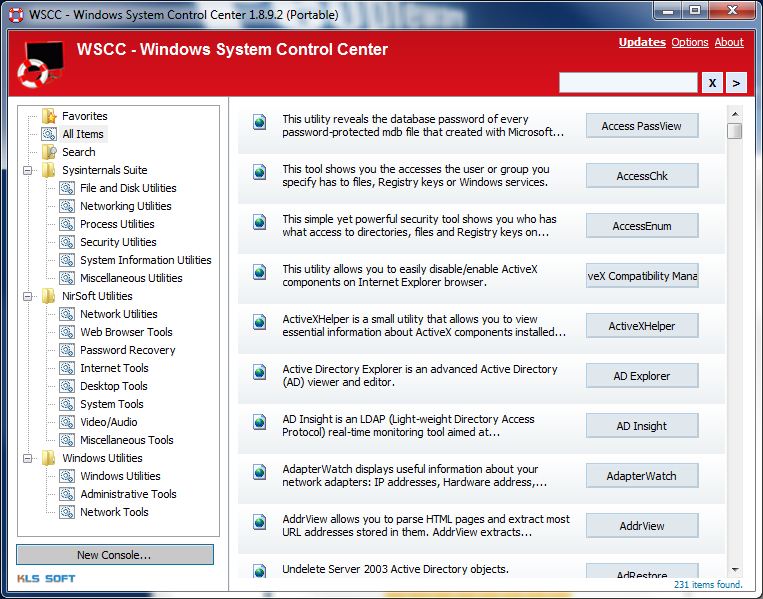Open Miscellaneous Tools category
Screen dimensions: 763x599
[x=127, y=440]
